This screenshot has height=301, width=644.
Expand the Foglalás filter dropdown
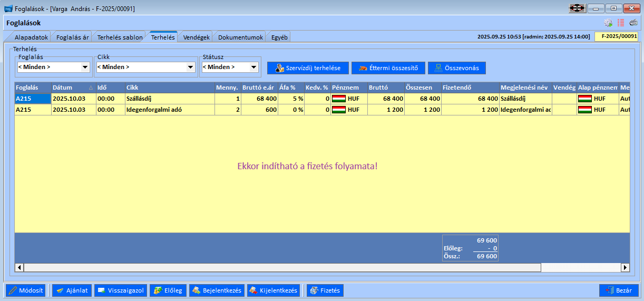pos(85,67)
